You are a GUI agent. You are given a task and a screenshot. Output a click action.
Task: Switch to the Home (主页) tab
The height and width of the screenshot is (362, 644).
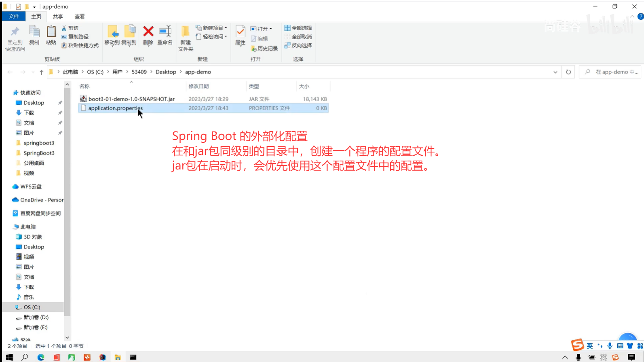pyautogui.click(x=36, y=17)
